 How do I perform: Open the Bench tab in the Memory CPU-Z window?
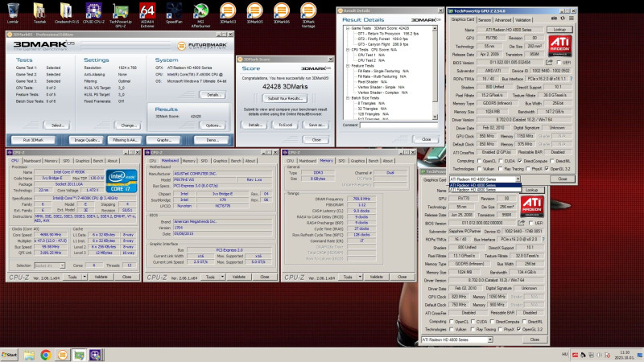(x=374, y=161)
